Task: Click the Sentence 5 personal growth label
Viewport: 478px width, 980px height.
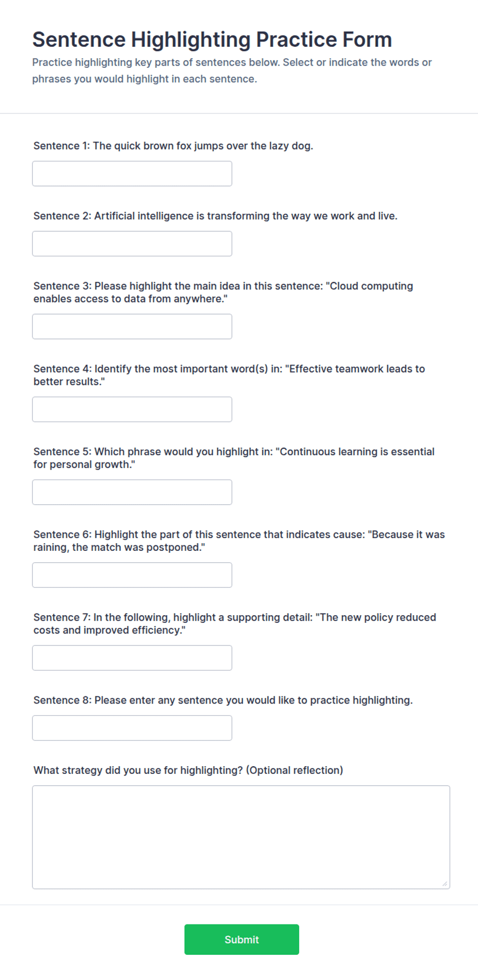Action: coord(234,458)
